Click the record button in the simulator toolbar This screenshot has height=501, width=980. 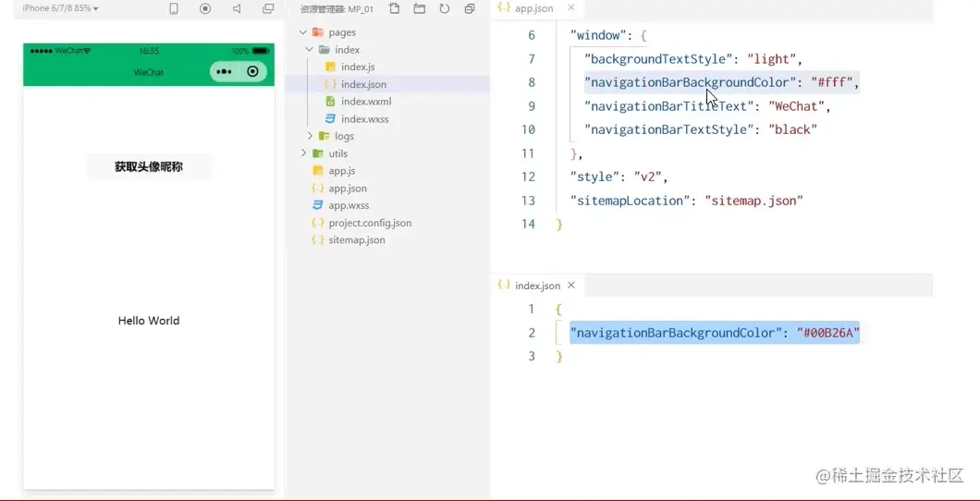click(205, 8)
